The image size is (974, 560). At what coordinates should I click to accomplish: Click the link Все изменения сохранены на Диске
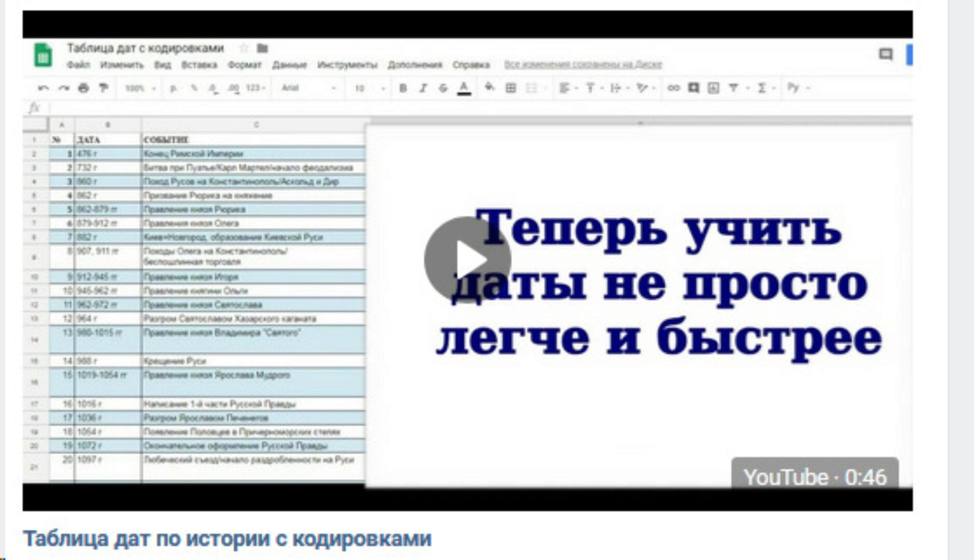click(583, 64)
